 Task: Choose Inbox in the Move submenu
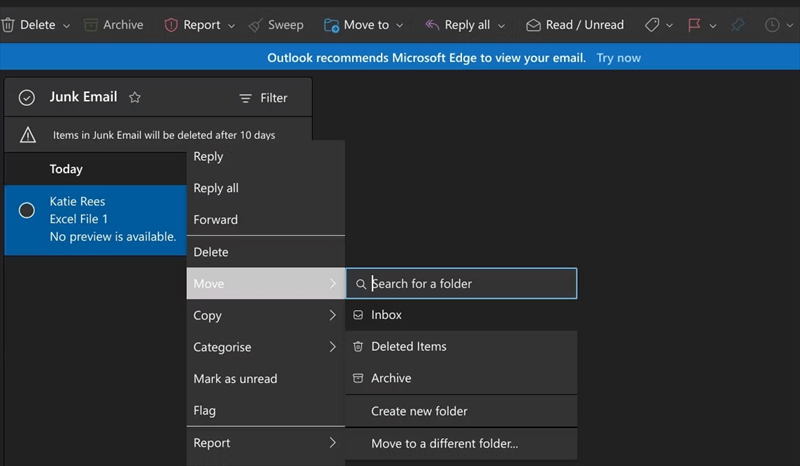386,315
